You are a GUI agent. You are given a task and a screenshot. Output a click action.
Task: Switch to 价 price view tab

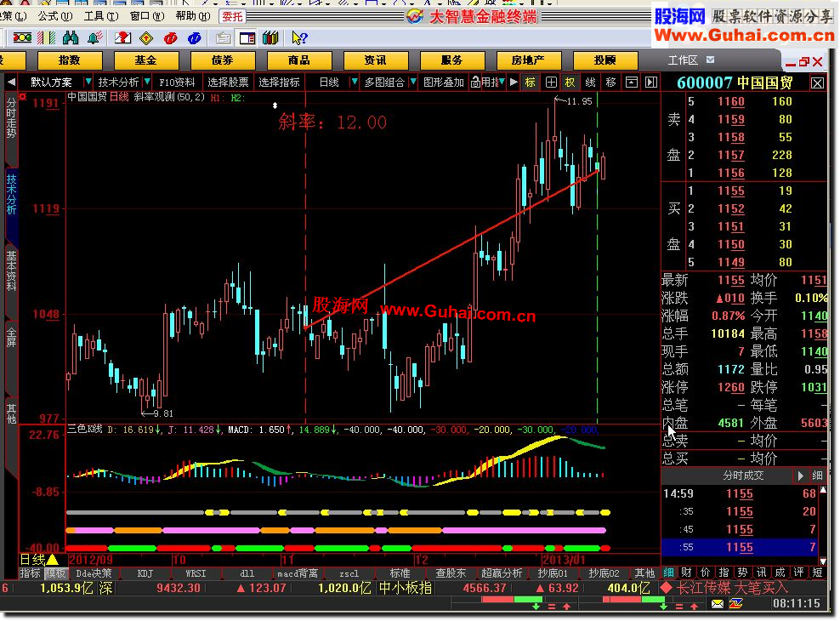705,573
